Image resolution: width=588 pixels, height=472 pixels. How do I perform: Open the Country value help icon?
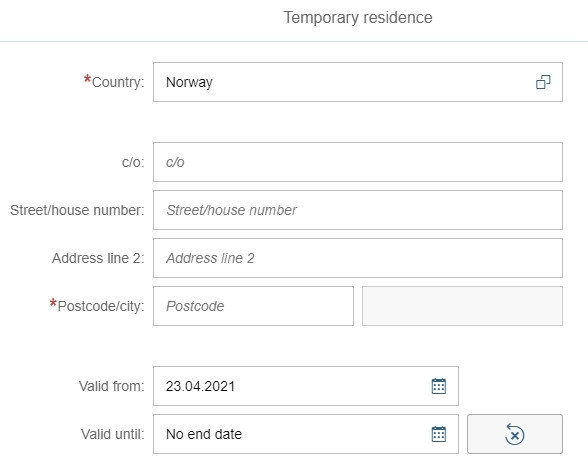543,82
